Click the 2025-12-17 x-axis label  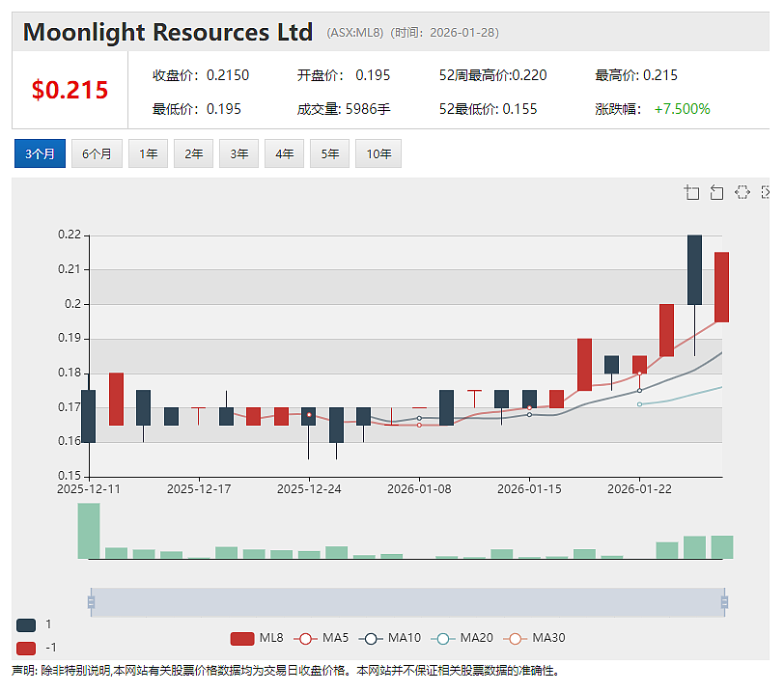pyautogui.click(x=199, y=489)
